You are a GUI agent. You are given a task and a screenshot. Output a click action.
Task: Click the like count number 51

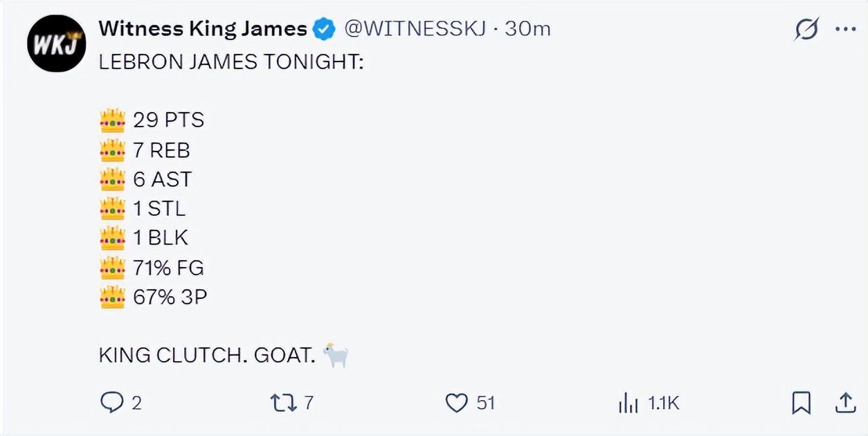pyautogui.click(x=486, y=403)
